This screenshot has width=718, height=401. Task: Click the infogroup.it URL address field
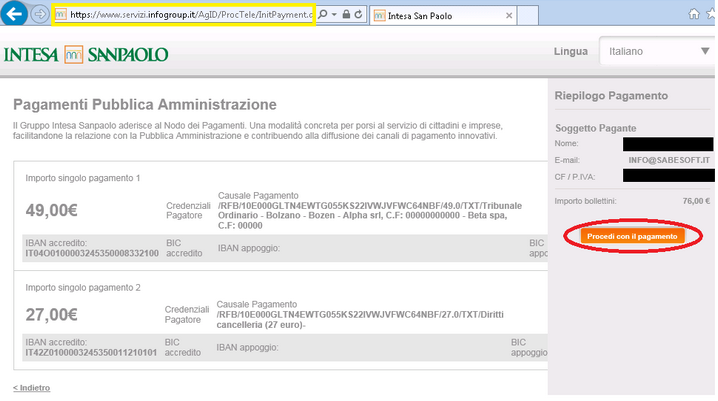(x=191, y=15)
